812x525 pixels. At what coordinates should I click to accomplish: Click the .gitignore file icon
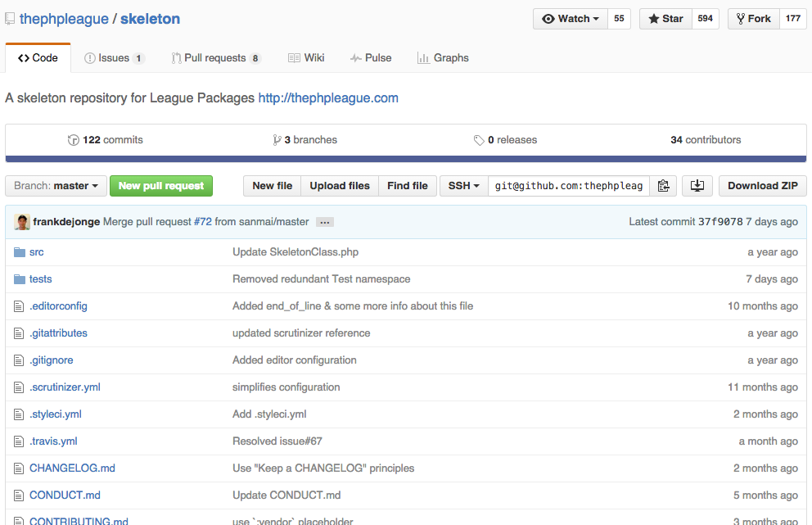pyautogui.click(x=19, y=360)
